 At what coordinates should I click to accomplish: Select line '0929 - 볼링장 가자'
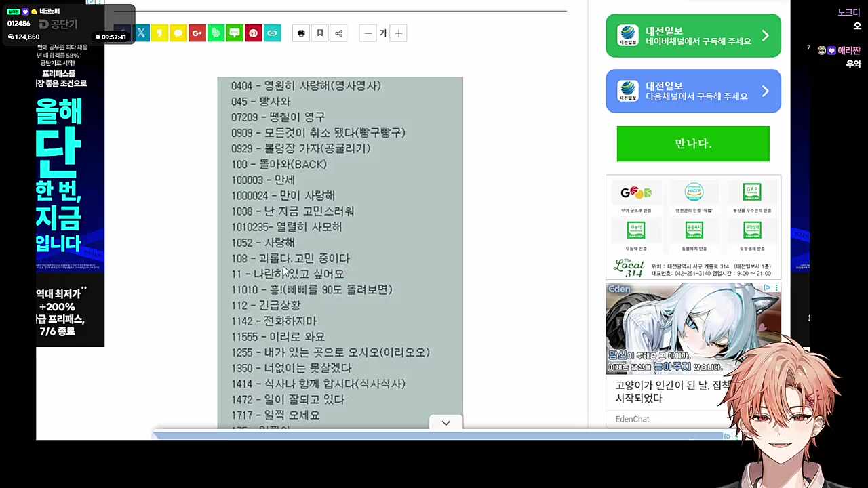click(300, 148)
